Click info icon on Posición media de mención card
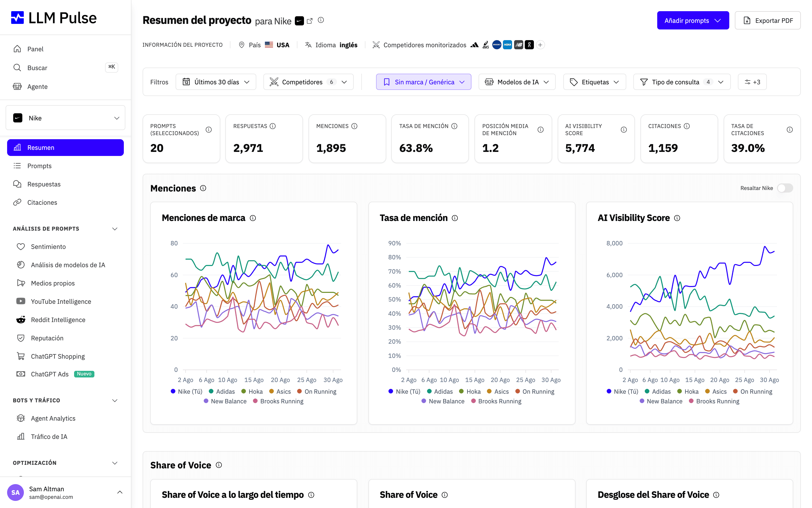The image size is (812, 508). pyautogui.click(x=540, y=130)
